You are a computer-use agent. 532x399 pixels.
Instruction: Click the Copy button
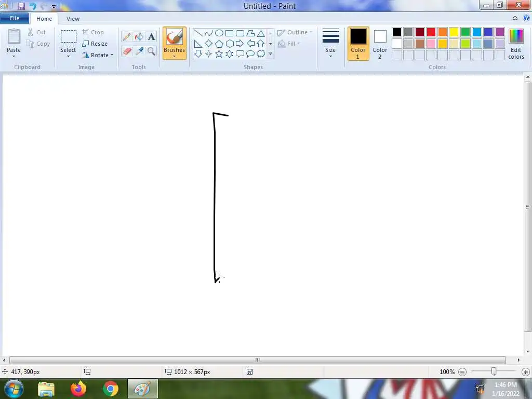pyautogui.click(x=38, y=44)
